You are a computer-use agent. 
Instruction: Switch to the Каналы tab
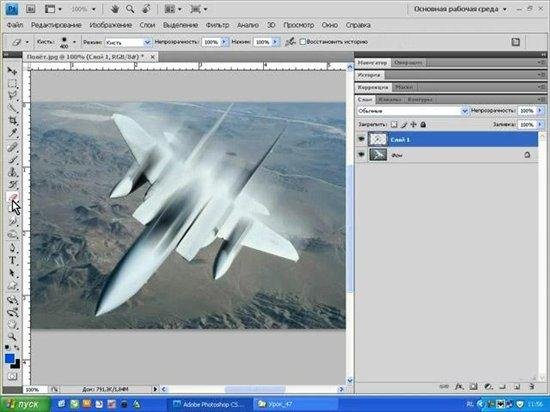(x=390, y=100)
